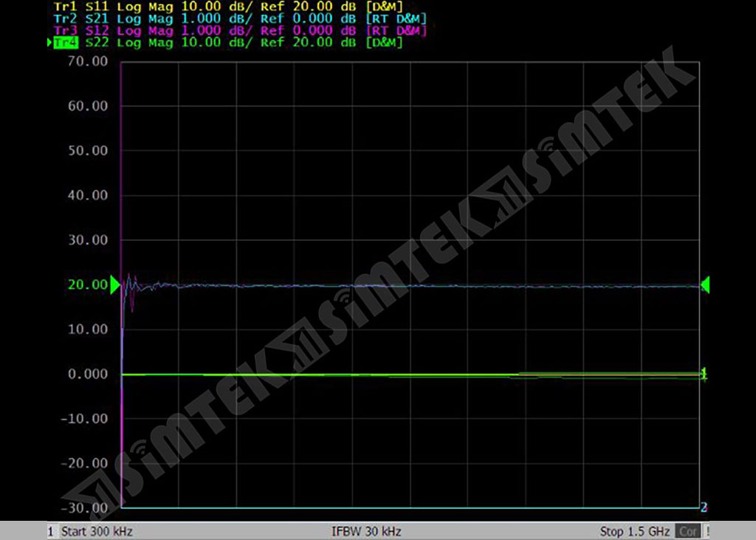Click the -20.00 scale value
756x540 pixels.
click(84, 463)
